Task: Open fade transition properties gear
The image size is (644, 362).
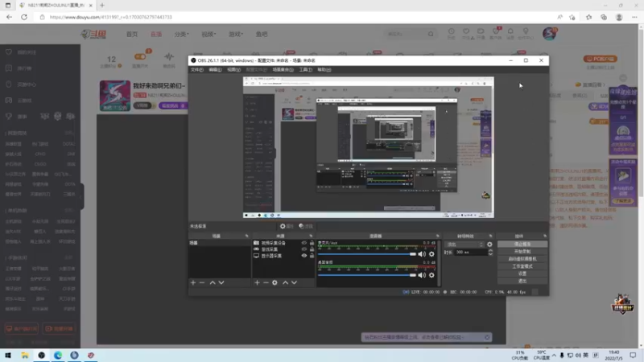Action: click(489, 245)
